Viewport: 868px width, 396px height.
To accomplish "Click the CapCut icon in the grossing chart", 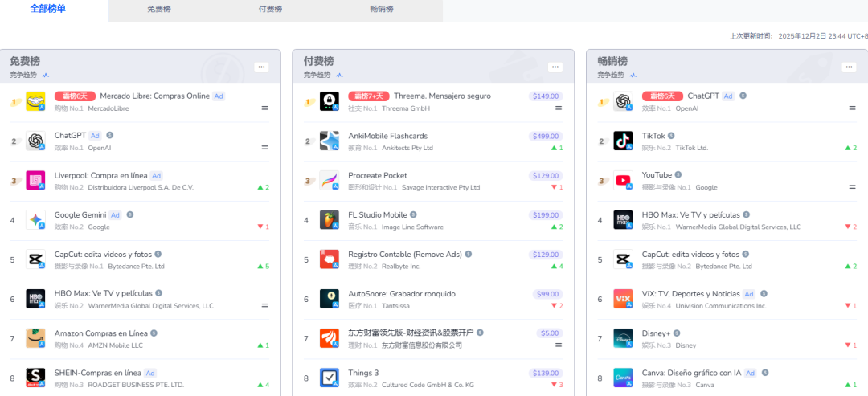I will [x=624, y=259].
